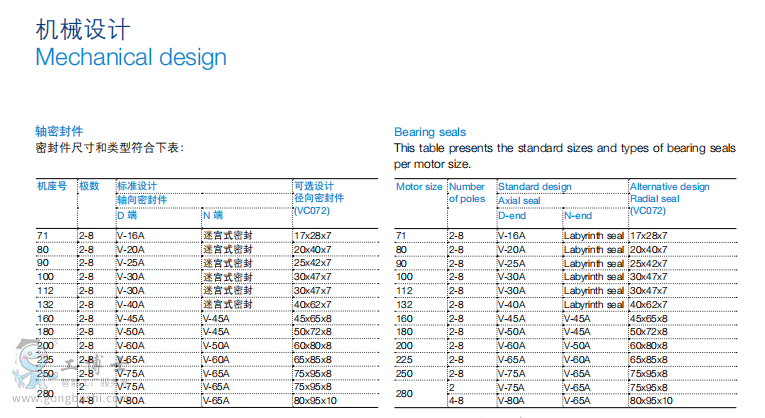Click the 'Alternative design' column header
The height and width of the screenshot is (418, 765).
pos(669,187)
